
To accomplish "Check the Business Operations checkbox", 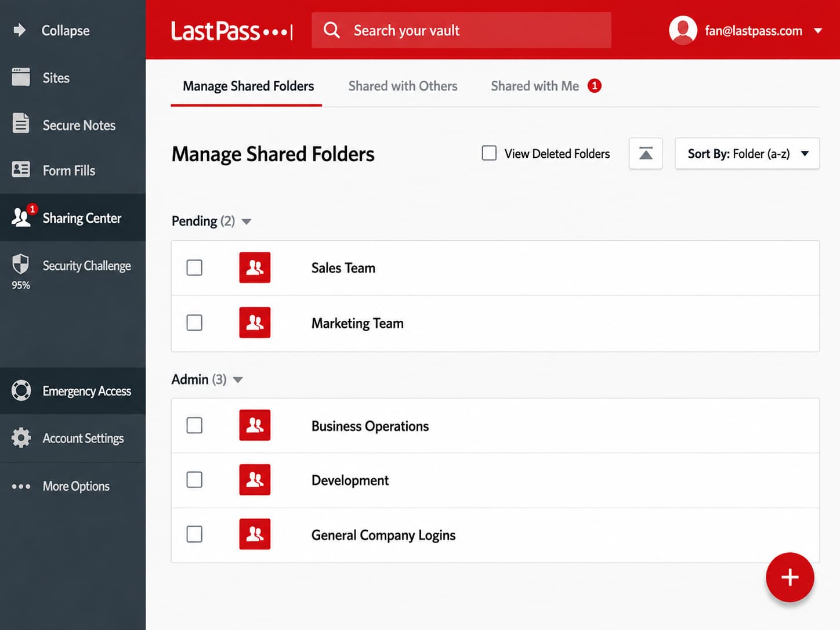I will click(194, 425).
